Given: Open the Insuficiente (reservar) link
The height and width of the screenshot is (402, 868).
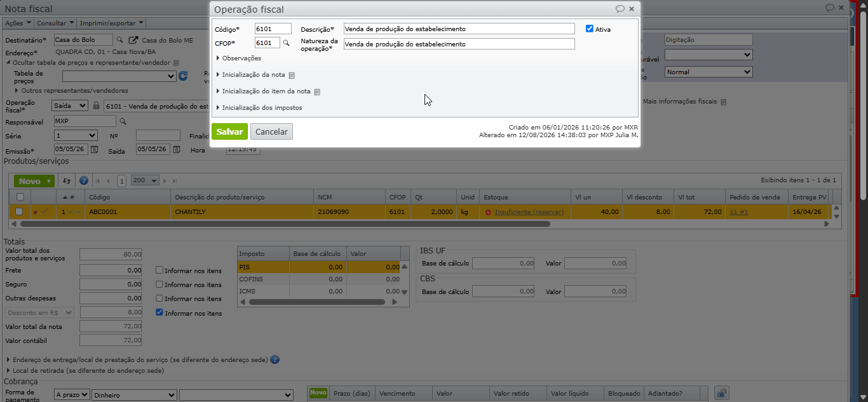Looking at the screenshot, I should pos(529,212).
